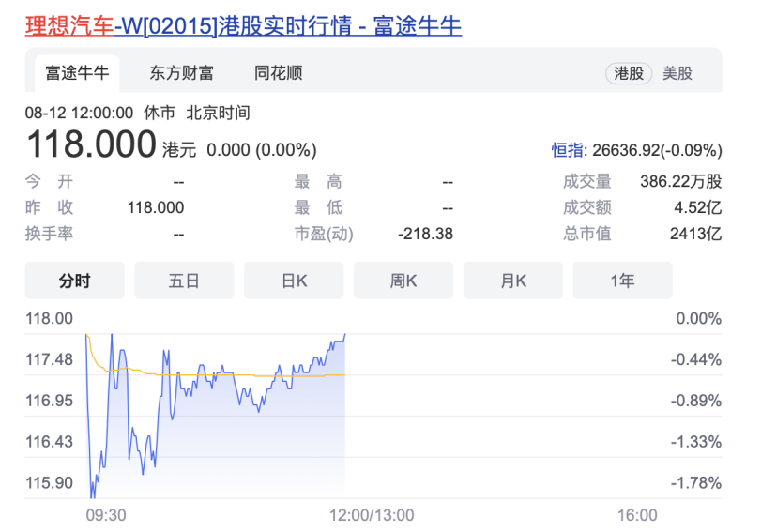
Task: Toggle market to 港股
Action: pos(629,72)
